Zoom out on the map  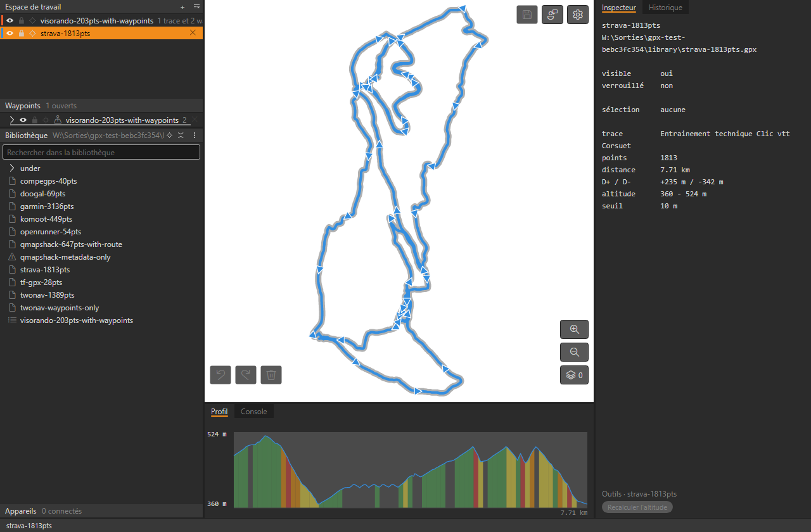click(574, 352)
